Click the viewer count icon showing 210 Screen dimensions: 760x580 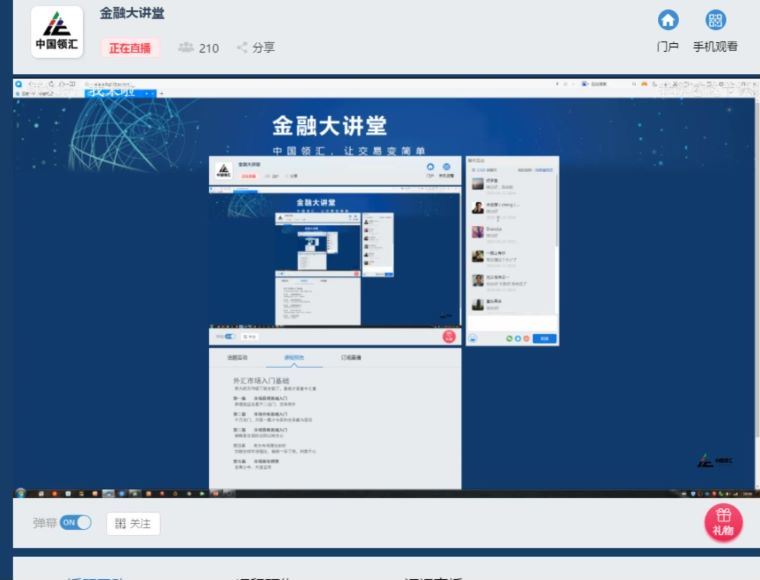pos(186,47)
